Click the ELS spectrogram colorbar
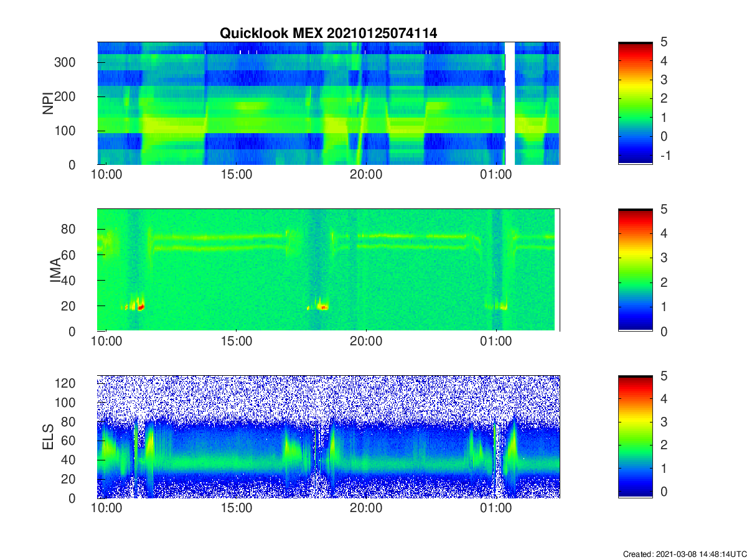747x560 pixels. [635, 437]
